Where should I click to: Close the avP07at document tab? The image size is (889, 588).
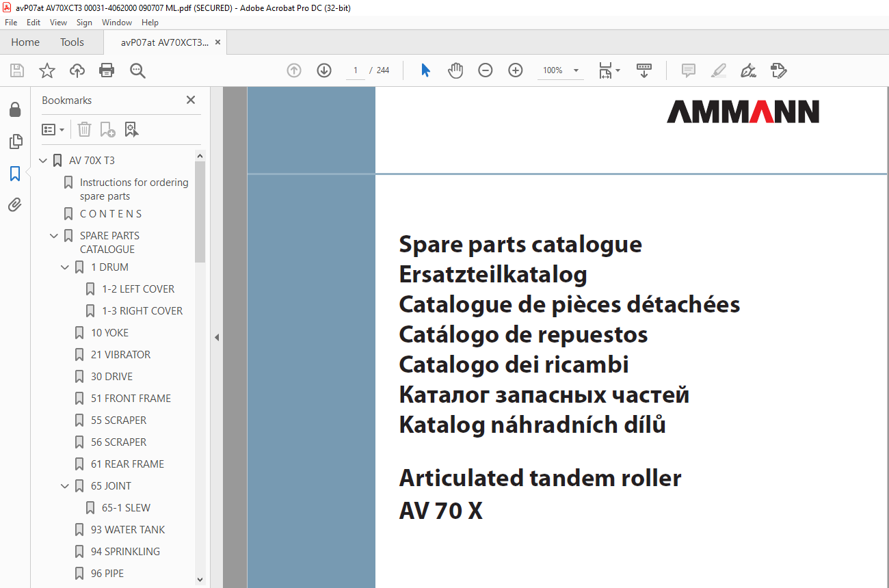(x=217, y=42)
